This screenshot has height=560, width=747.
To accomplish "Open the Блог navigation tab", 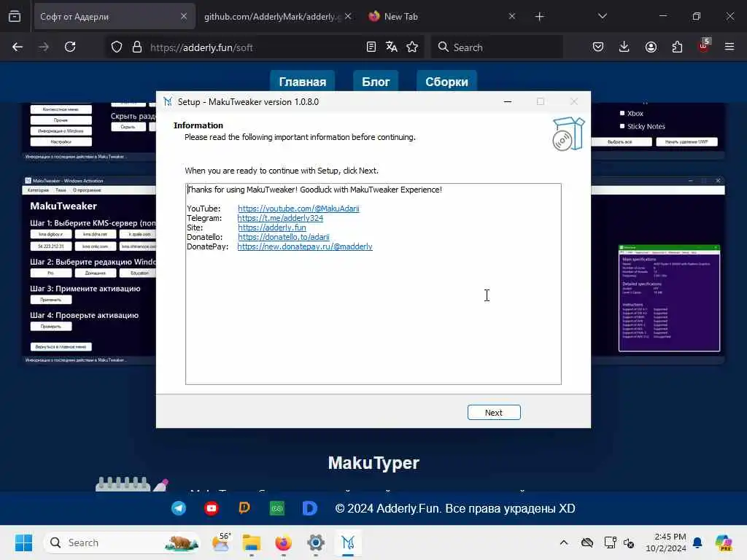I will pyautogui.click(x=376, y=82).
